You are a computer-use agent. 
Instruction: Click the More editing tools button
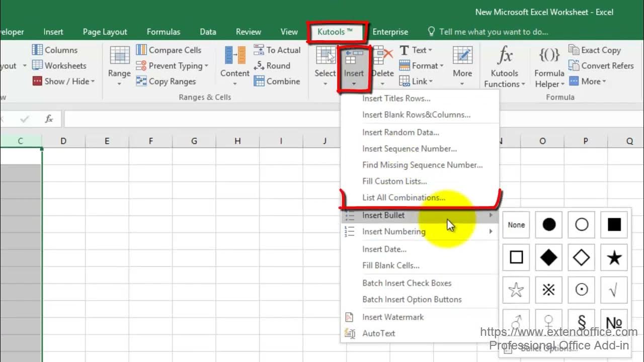462,65
